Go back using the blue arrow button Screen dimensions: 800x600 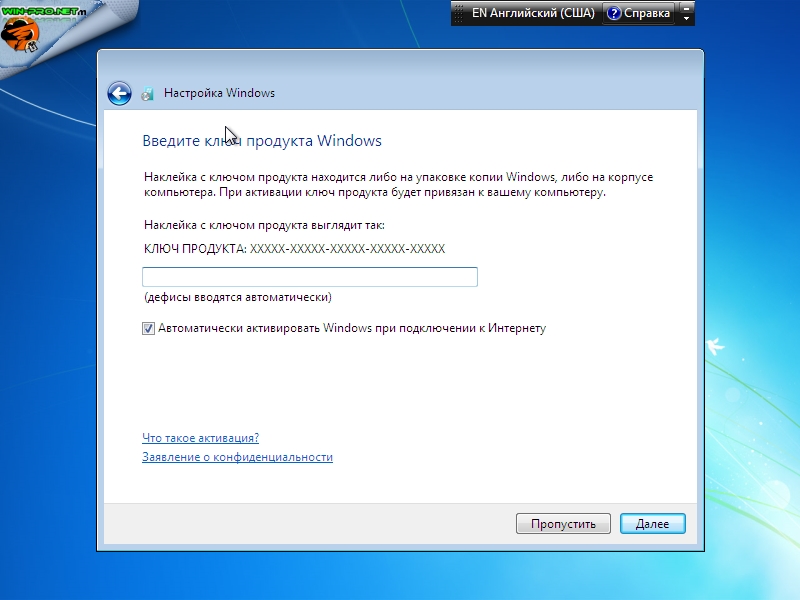pos(119,93)
